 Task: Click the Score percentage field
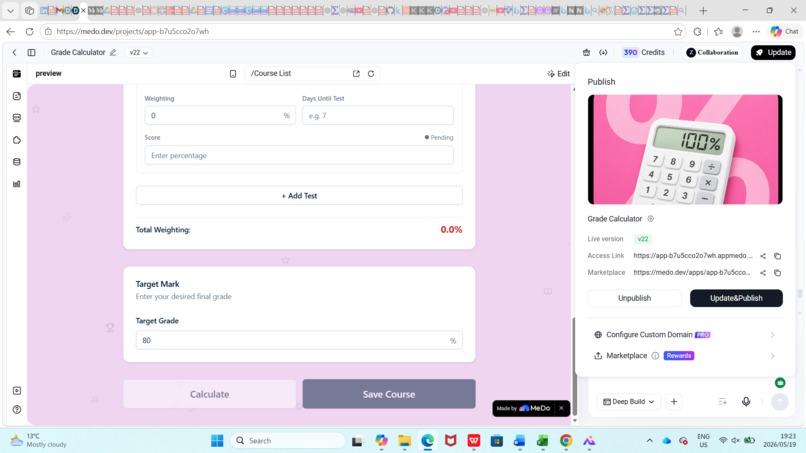point(299,155)
